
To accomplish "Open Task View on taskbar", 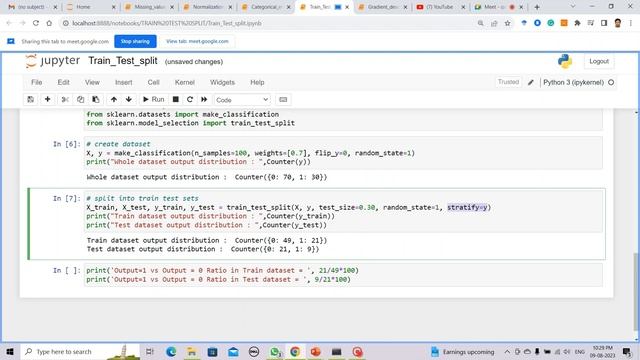I will click(x=150, y=351).
